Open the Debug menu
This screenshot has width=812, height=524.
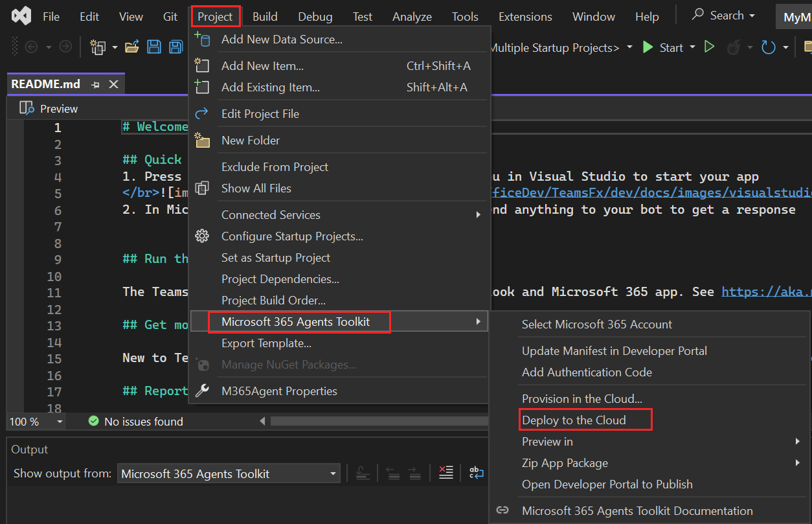[x=315, y=16]
